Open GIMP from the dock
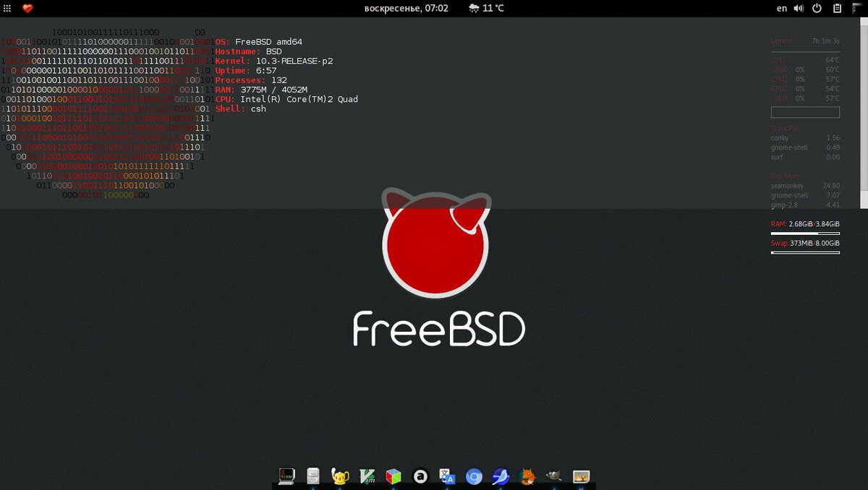Screen dimensions: 868x490 [553, 476]
